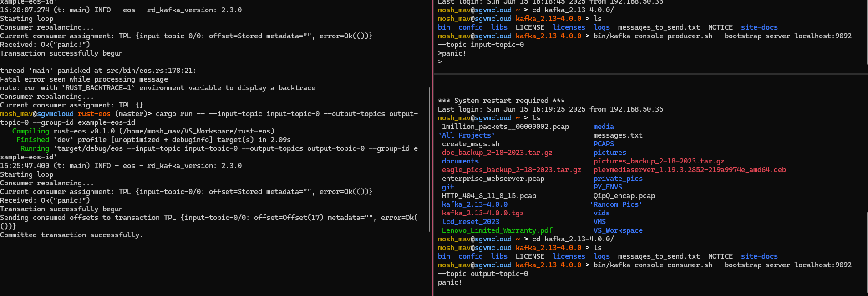Click the 'Random Pics' folder name

pyautogui.click(x=616, y=204)
